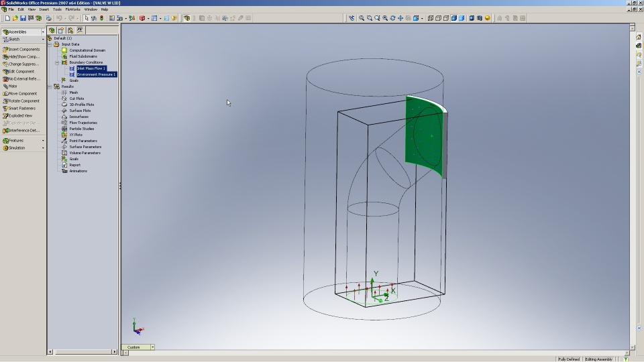Switch to Shaded display style

click(462, 18)
